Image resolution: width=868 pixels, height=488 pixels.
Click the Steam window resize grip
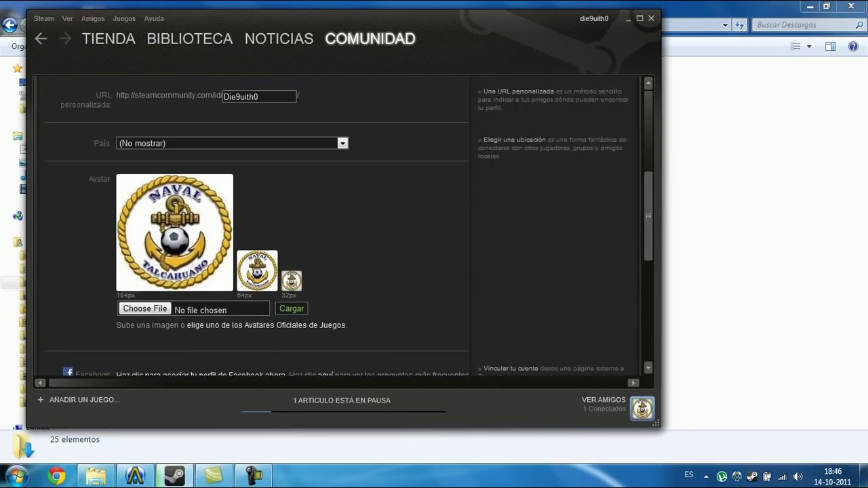click(x=656, y=423)
